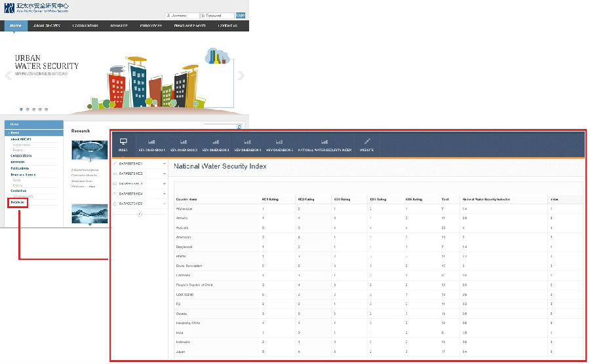
Task: Click the Login button
Action: (x=240, y=15)
